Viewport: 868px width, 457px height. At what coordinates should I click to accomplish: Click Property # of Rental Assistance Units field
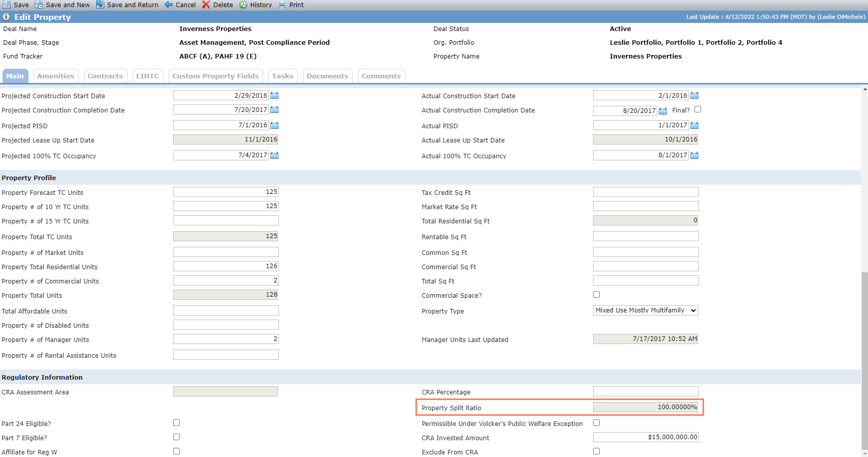click(x=226, y=355)
